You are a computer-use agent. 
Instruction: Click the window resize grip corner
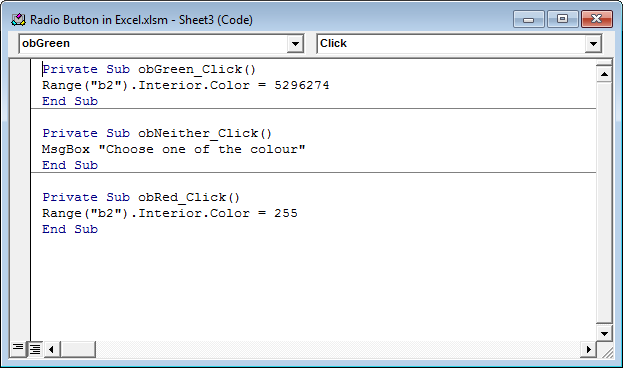tap(605, 349)
